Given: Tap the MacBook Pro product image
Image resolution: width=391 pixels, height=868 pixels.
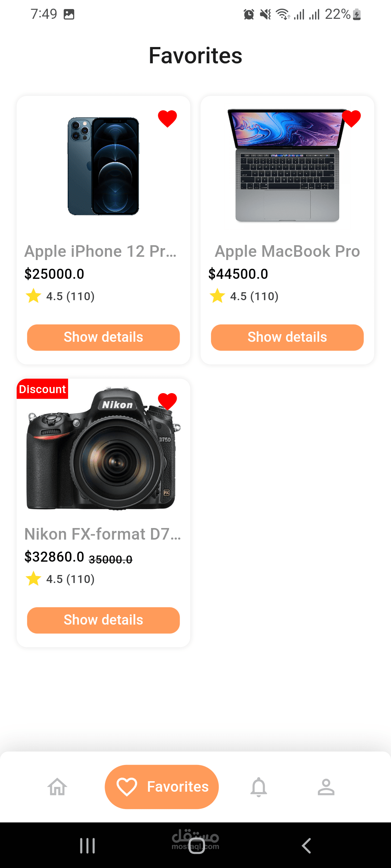Looking at the screenshot, I should [x=287, y=166].
